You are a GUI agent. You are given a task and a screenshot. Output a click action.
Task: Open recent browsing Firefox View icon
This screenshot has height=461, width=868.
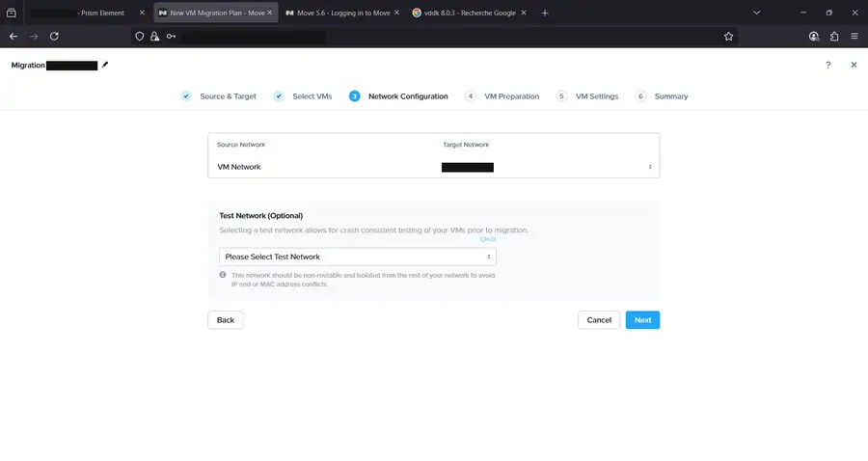pyautogui.click(x=11, y=13)
